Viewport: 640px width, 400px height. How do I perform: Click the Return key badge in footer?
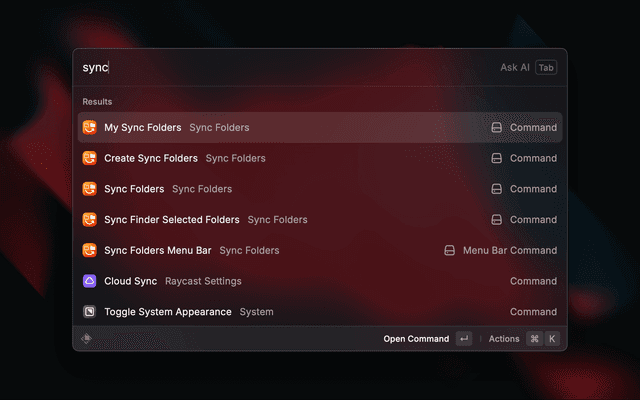(463, 339)
